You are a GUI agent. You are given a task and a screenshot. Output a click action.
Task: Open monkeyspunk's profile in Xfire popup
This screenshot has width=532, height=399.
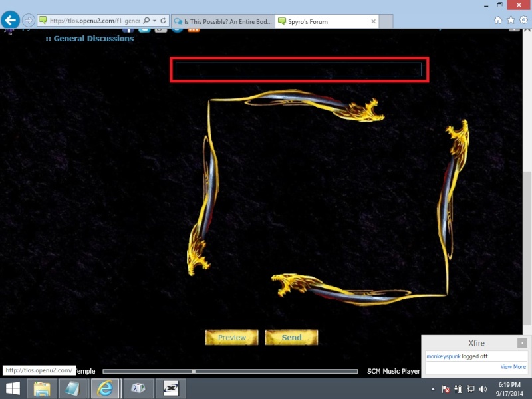click(443, 356)
